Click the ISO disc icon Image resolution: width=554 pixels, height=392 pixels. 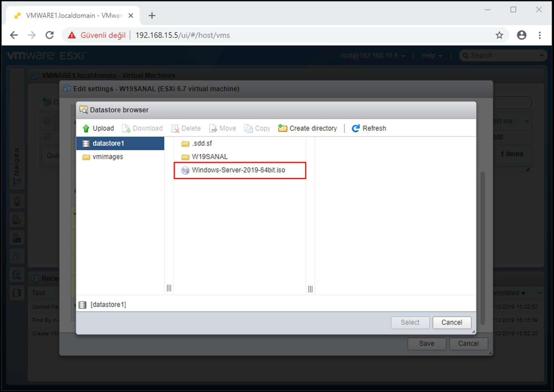[x=185, y=170]
